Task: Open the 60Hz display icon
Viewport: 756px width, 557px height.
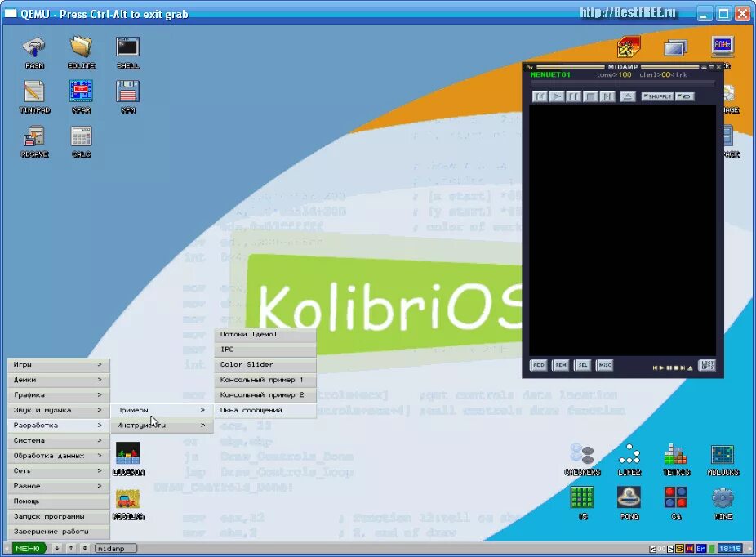Action: point(723,47)
